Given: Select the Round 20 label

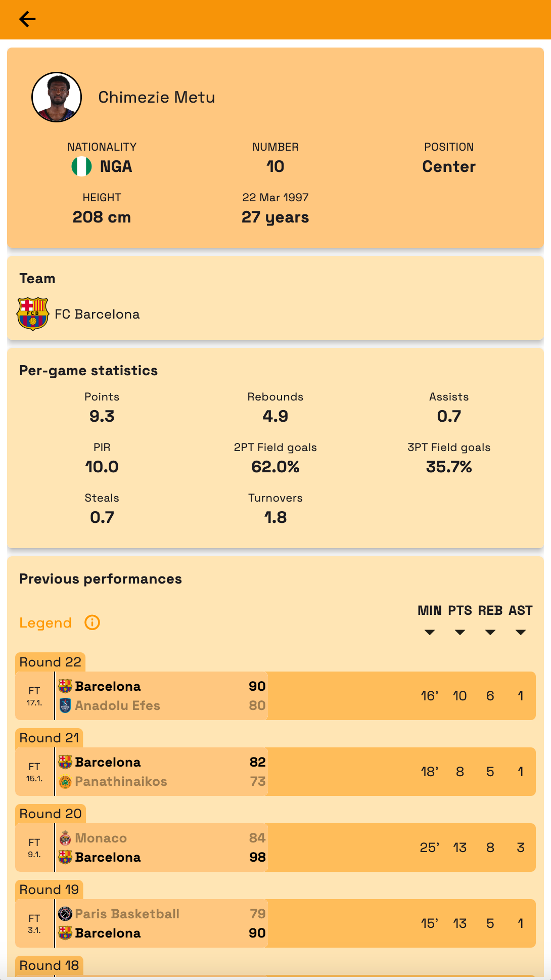Looking at the screenshot, I should [x=50, y=814].
